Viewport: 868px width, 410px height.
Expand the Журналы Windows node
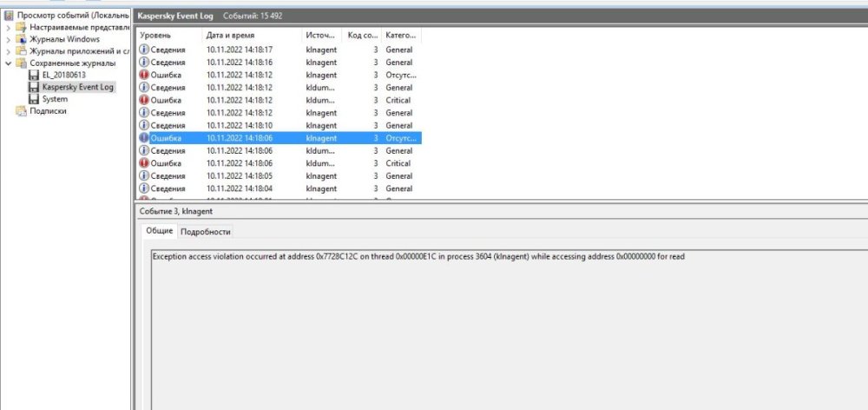coord(9,39)
